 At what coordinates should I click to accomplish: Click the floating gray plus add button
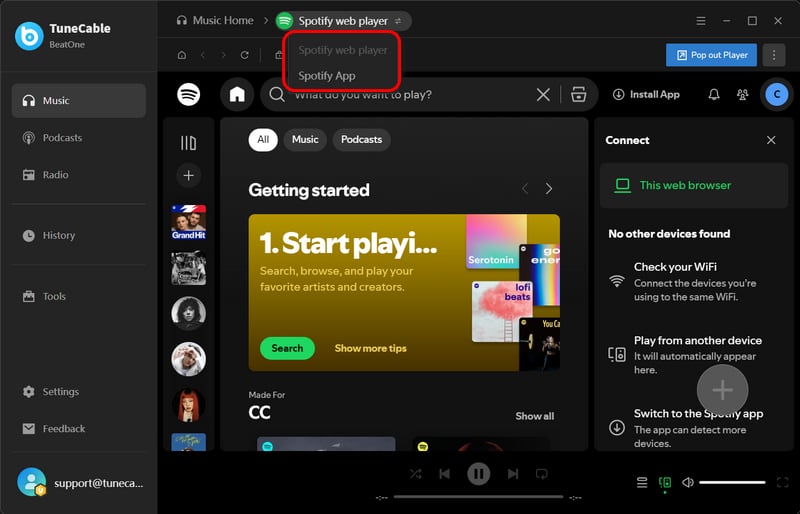(722, 390)
